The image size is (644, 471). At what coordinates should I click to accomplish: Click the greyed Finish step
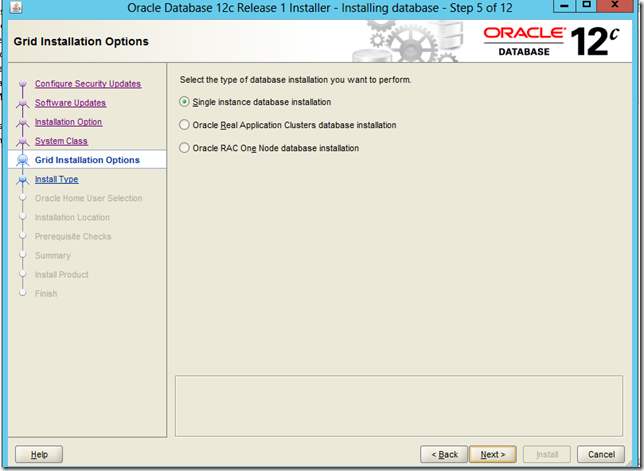click(46, 294)
